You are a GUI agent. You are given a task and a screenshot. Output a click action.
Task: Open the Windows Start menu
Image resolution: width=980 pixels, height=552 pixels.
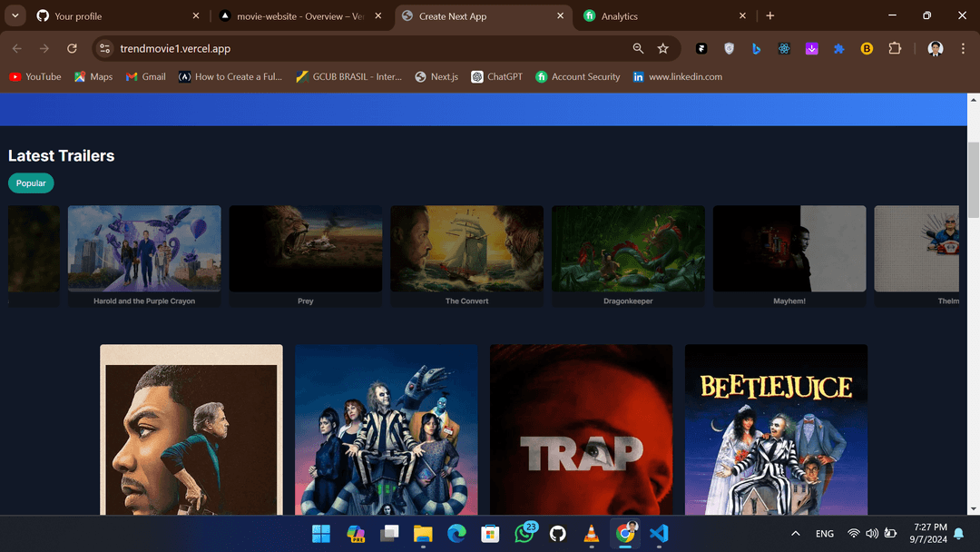321,533
